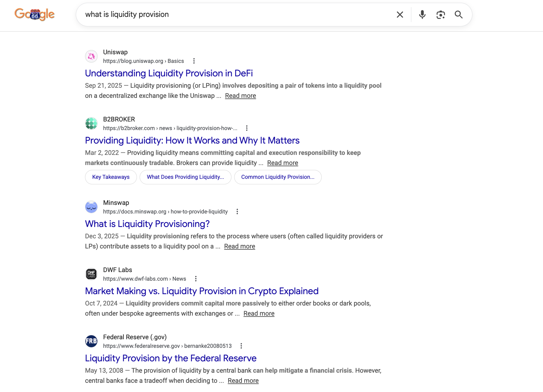Select the "Key Takeaways" chip
This screenshot has height=392, width=543.
pos(111,177)
